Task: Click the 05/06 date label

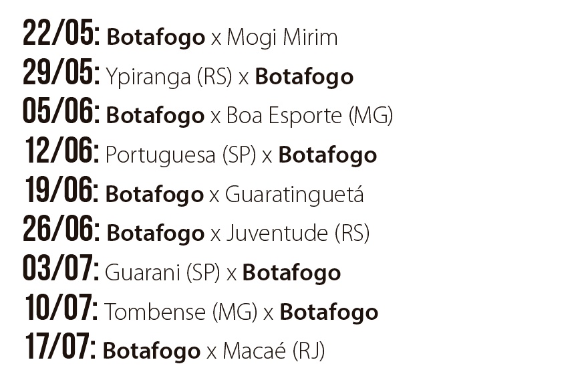Action: [61, 110]
